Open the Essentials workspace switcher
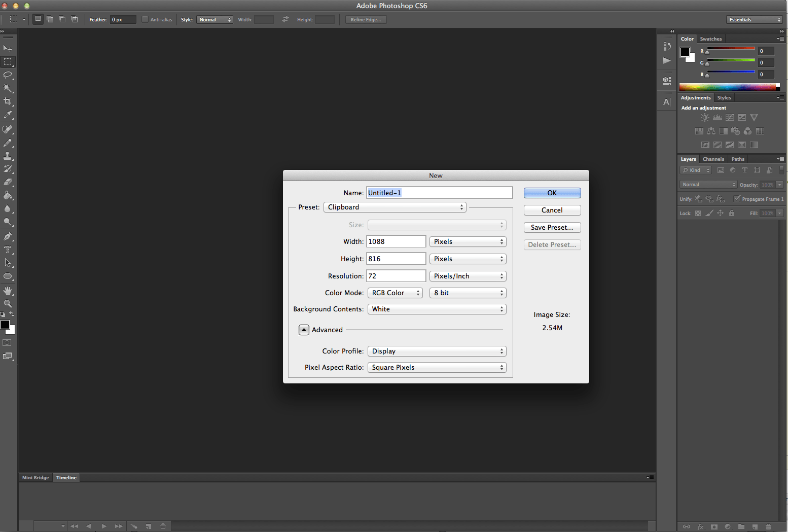 pyautogui.click(x=755, y=19)
